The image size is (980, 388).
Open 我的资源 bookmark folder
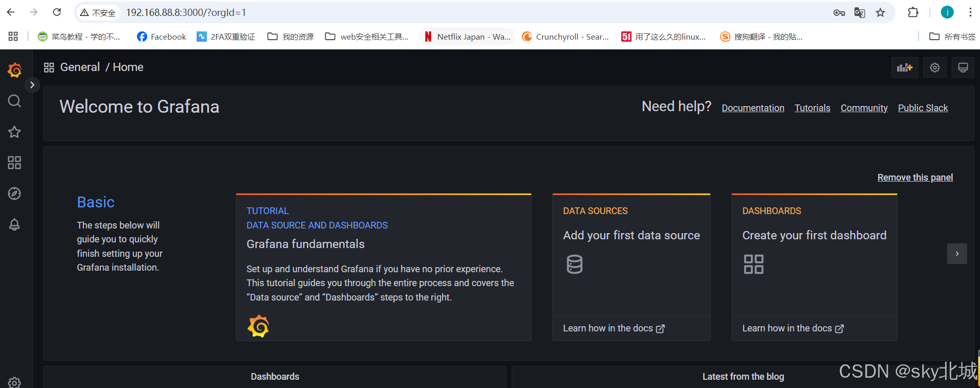click(290, 37)
